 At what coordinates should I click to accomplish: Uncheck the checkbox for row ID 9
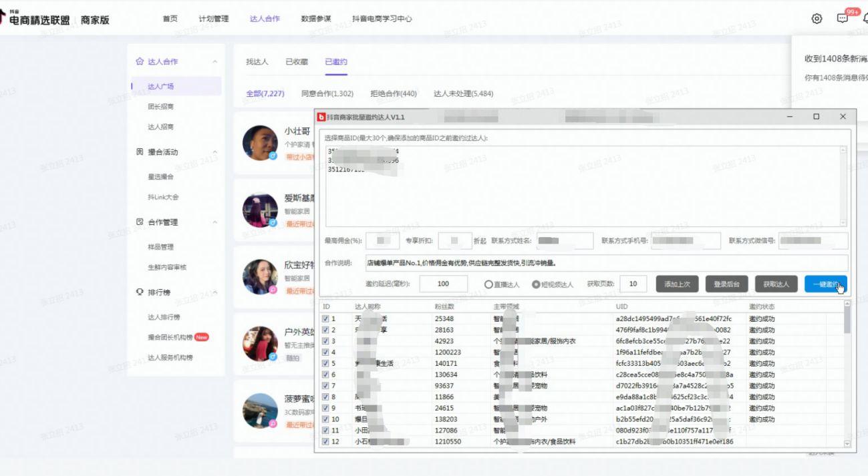pyautogui.click(x=325, y=408)
